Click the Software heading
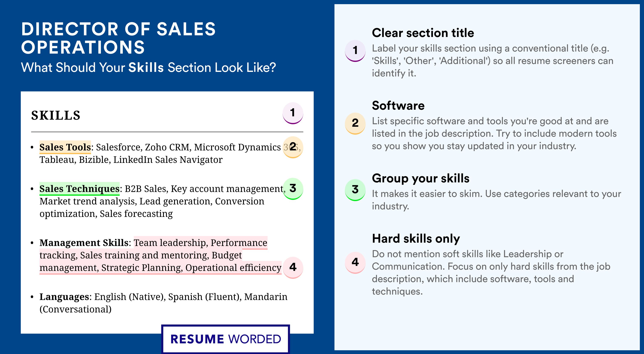The image size is (644, 354). tap(398, 106)
